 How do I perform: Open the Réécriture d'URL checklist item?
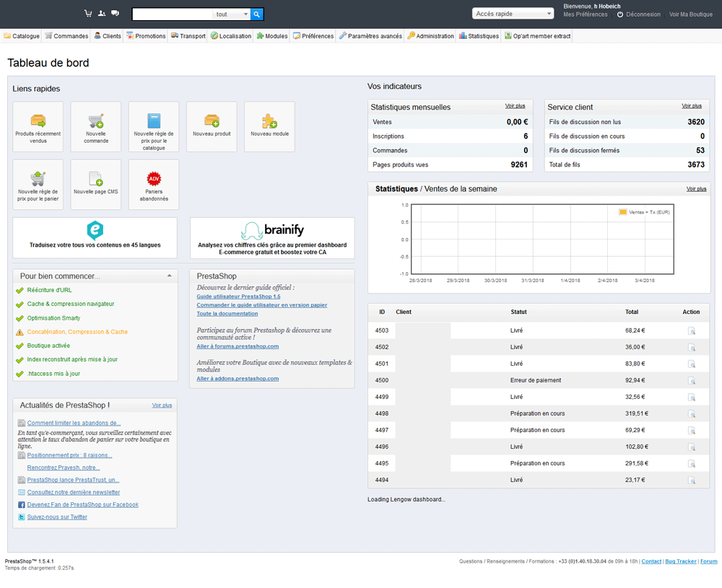49,290
